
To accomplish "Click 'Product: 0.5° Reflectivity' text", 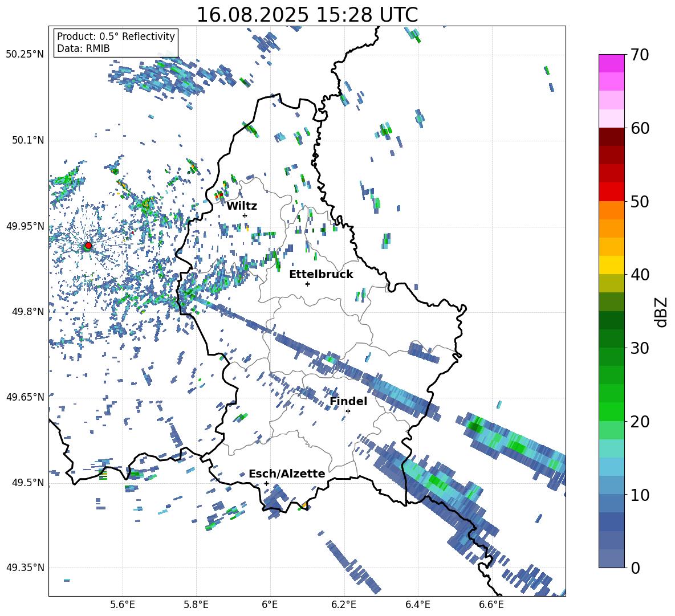I will pyautogui.click(x=116, y=36).
